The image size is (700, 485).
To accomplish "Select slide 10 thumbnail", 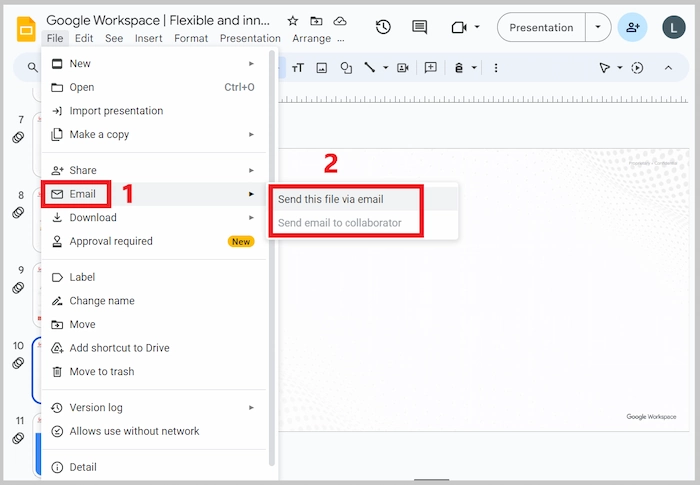I will [37, 370].
